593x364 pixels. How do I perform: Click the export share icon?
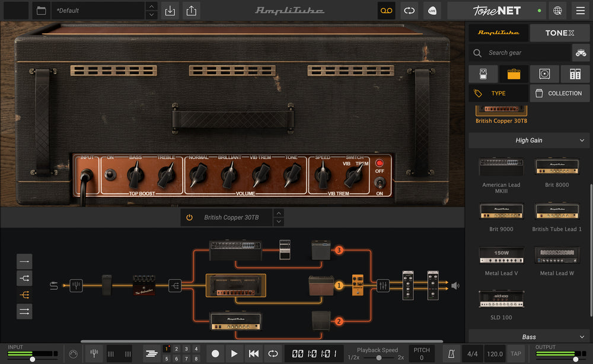click(x=192, y=11)
